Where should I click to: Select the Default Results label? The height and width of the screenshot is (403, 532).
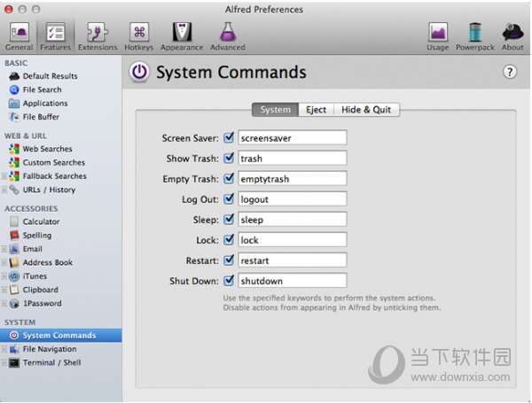tap(51, 76)
